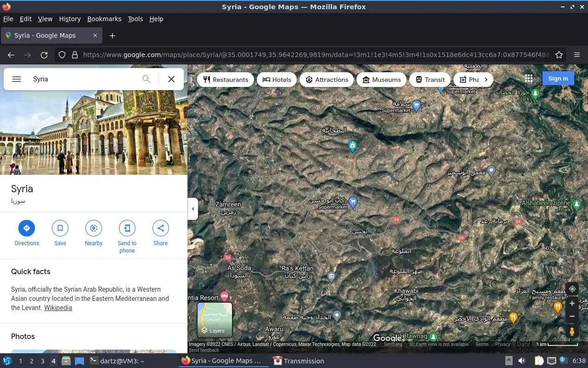Click the As Soda place label
This screenshot has height=368, width=588.
click(239, 271)
